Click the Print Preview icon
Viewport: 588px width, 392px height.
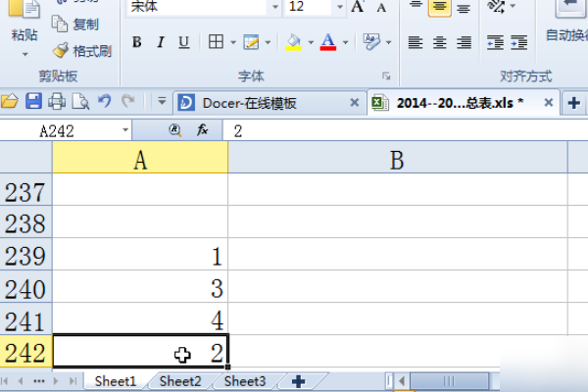[x=80, y=102]
